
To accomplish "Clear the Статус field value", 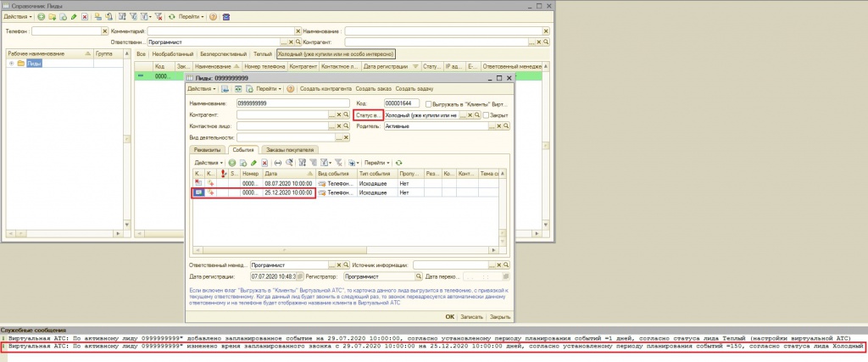I will 470,115.
